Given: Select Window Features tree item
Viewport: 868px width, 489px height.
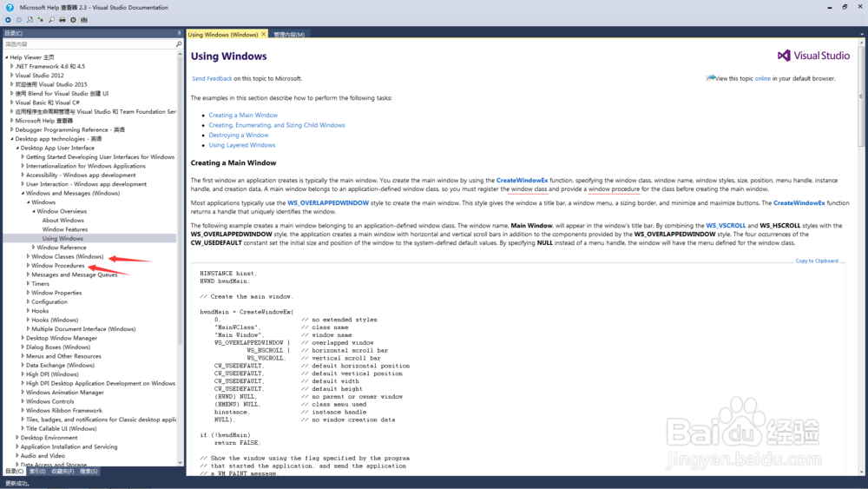Looking at the screenshot, I should (65, 229).
